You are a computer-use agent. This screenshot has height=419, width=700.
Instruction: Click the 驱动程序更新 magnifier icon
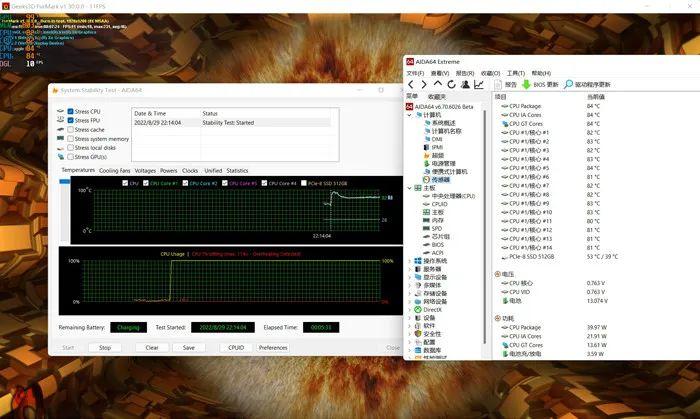[x=568, y=84]
